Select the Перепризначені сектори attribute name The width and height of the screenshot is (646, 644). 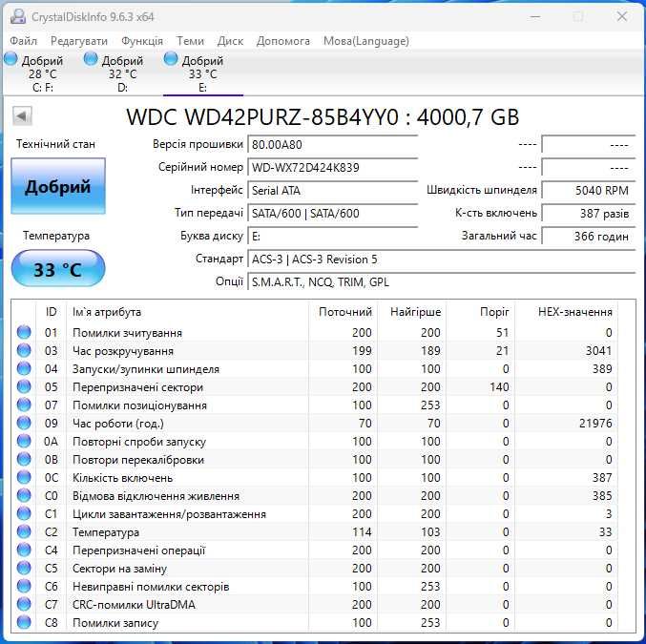point(137,387)
